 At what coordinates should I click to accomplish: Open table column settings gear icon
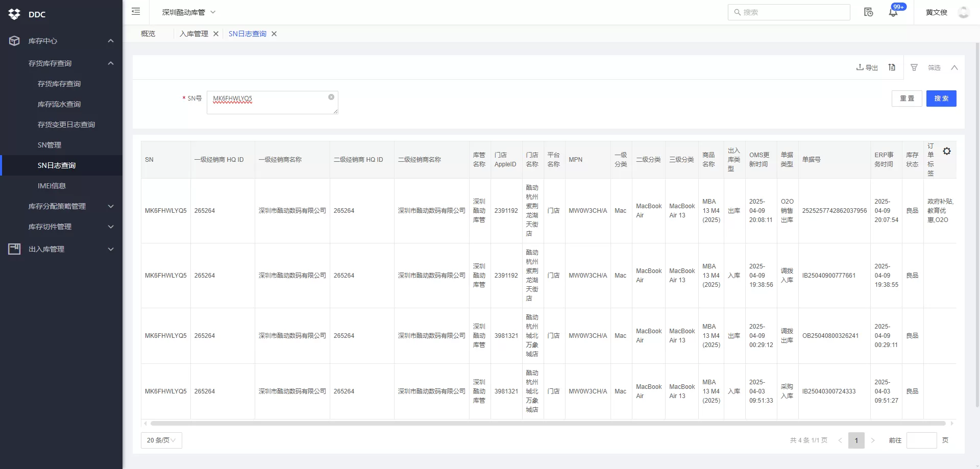(x=947, y=151)
